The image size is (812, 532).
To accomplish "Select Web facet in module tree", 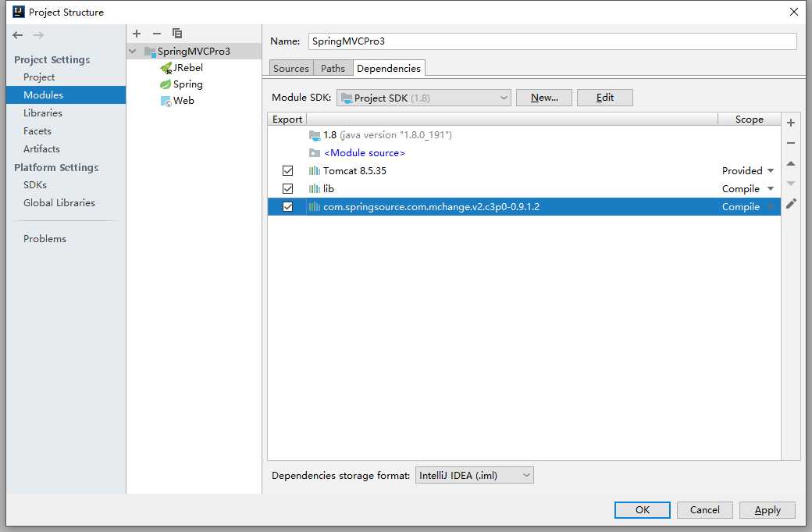I will tap(183, 101).
